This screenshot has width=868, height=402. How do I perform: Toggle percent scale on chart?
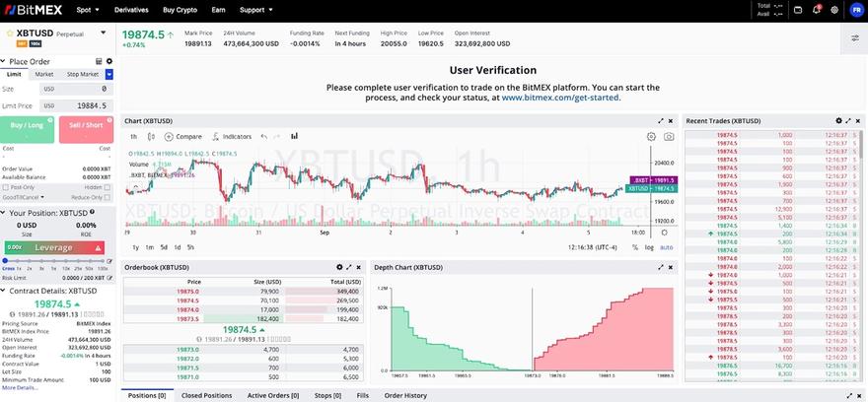point(635,247)
